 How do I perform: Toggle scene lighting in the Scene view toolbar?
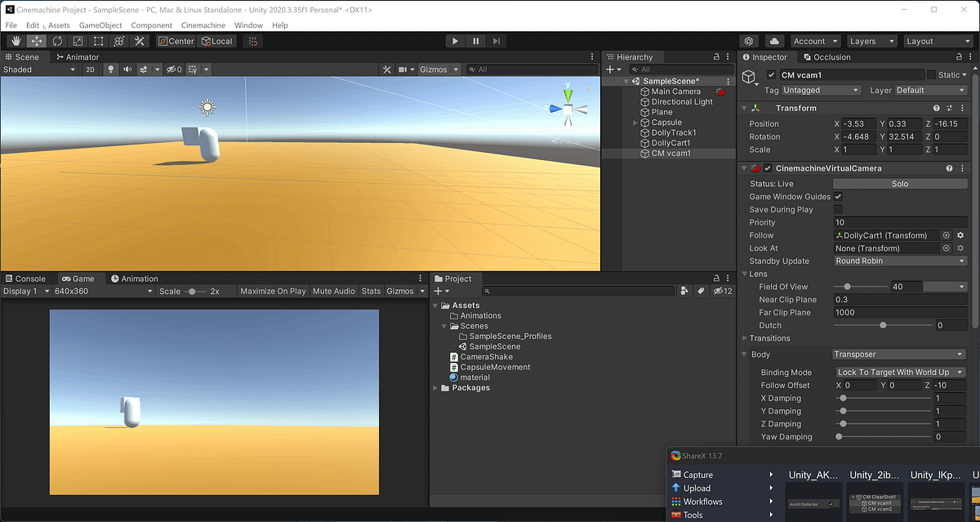pos(110,69)
